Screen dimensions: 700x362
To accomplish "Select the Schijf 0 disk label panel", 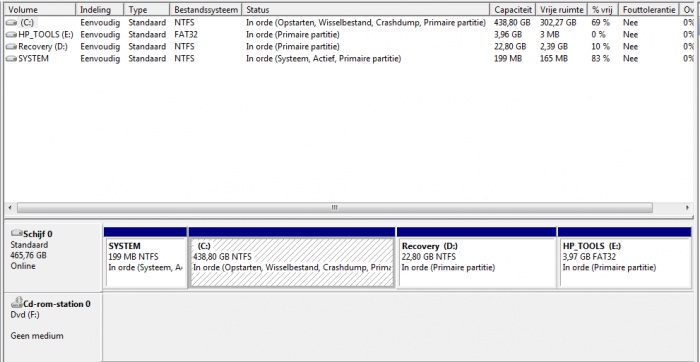I will pyautogui.click(x=53, y=258).
